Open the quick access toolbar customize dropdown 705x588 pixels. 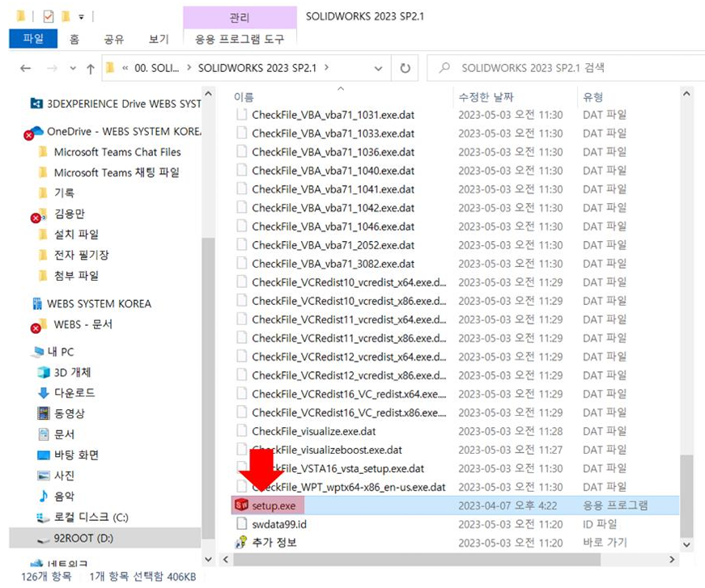pyautogui.click(x=82, y=17)
